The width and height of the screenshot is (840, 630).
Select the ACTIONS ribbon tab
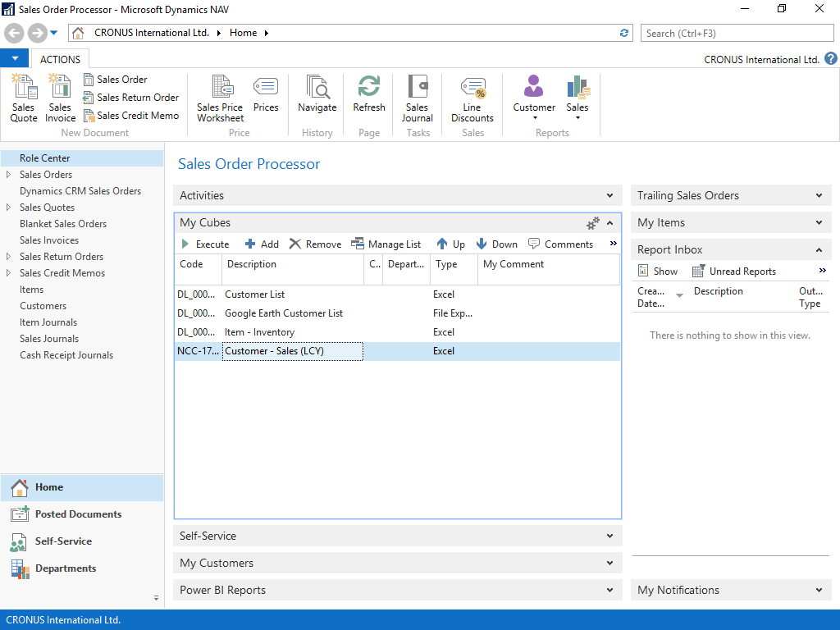point(60,59)
